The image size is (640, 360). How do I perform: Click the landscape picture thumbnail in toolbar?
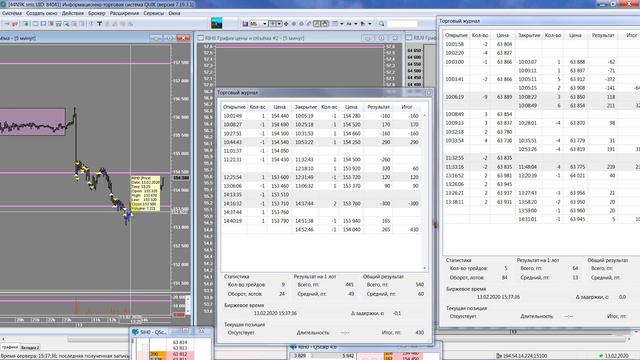[217, 23]
